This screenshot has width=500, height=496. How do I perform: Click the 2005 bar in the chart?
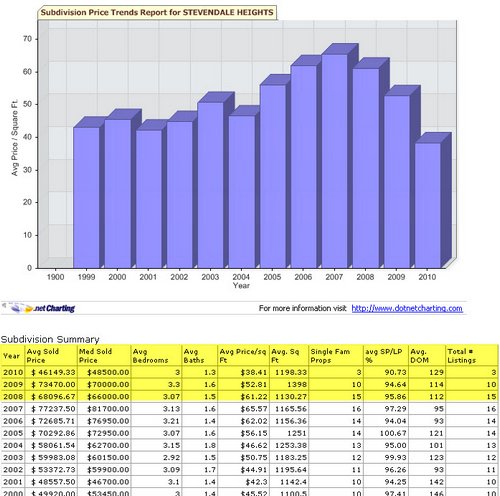273,177
